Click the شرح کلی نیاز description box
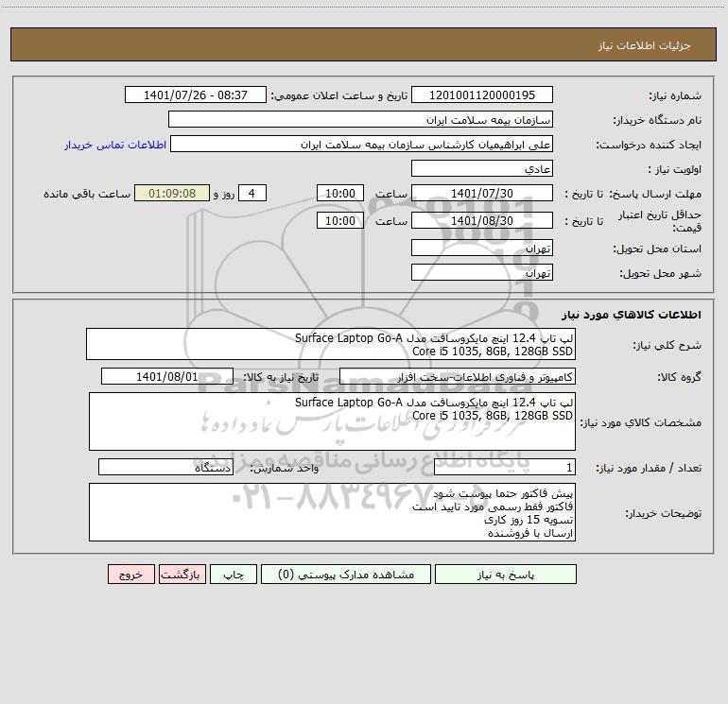Screen dimensions: 728x704 pyautogui.click(x=331, y=344)
